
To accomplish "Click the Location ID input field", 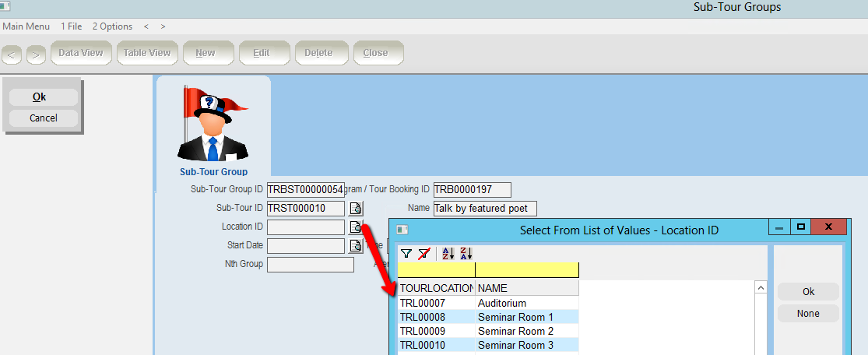I will click(305, 227).
